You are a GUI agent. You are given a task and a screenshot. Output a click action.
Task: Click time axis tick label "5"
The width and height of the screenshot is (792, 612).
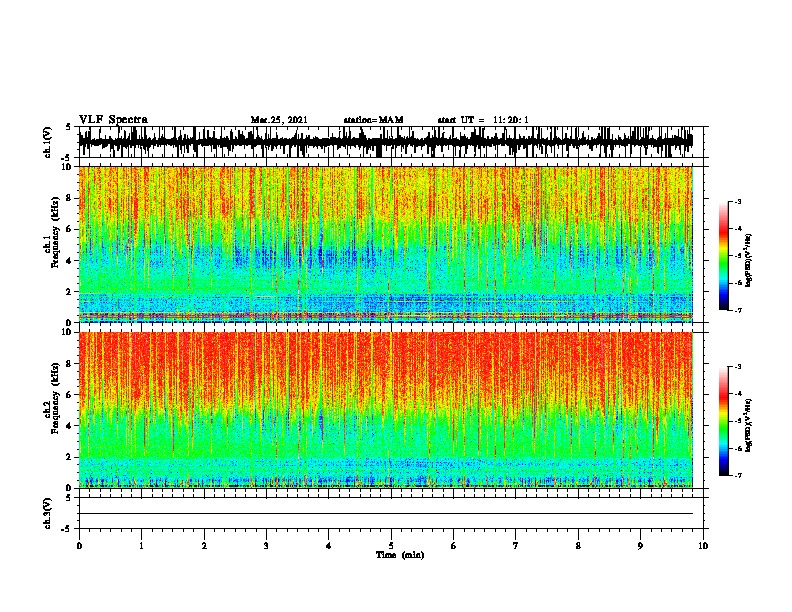pyautogui.click(x=391, y=546)
